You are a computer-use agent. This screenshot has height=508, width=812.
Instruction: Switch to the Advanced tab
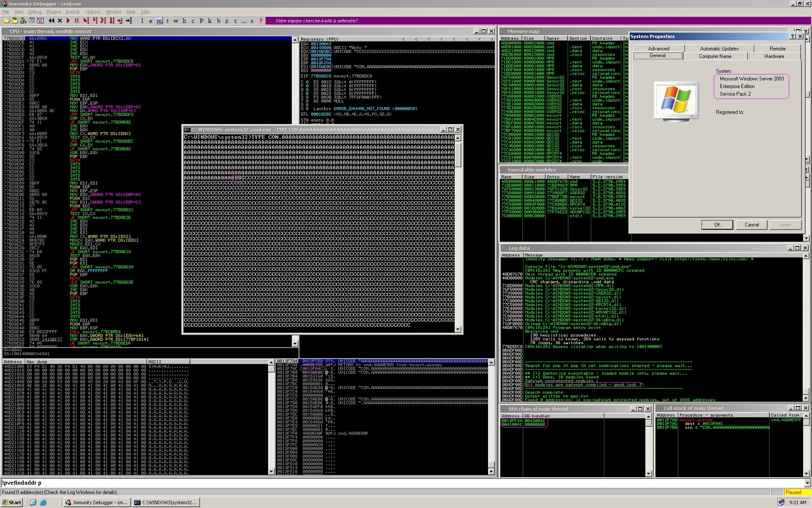click(658, 49)
